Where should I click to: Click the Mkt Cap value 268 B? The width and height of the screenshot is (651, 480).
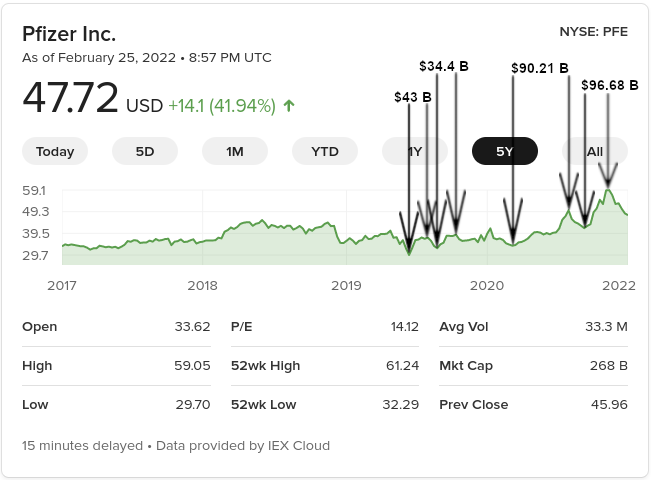[x=609, y=366]
